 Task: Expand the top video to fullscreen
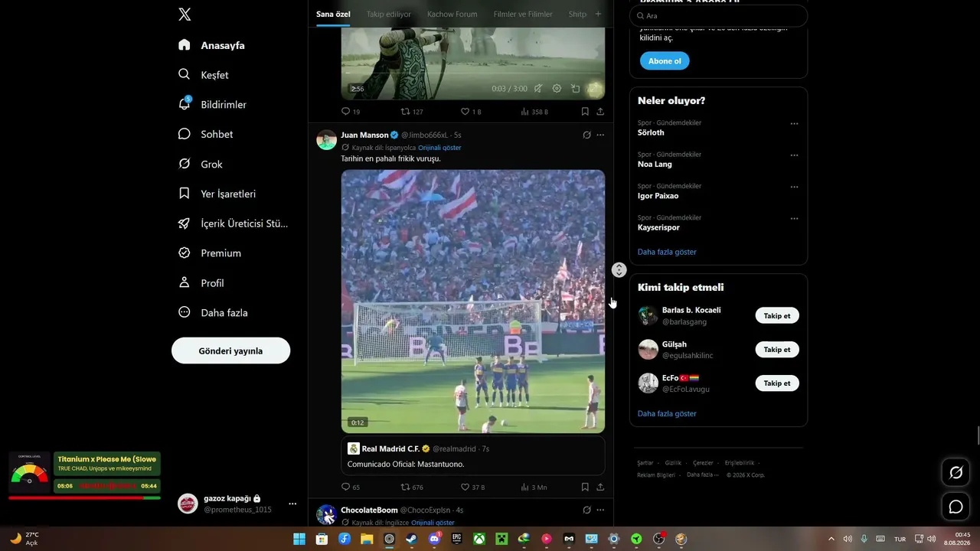pyautogui.click(x=594, y=89)
